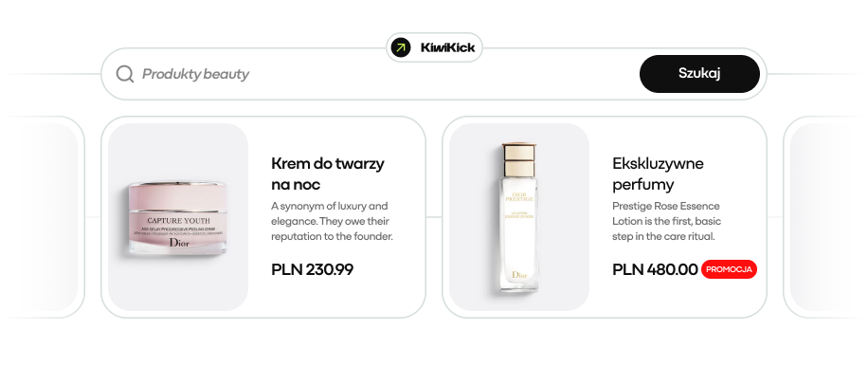Click the Prestige Rose Essence description

(666, 222)
